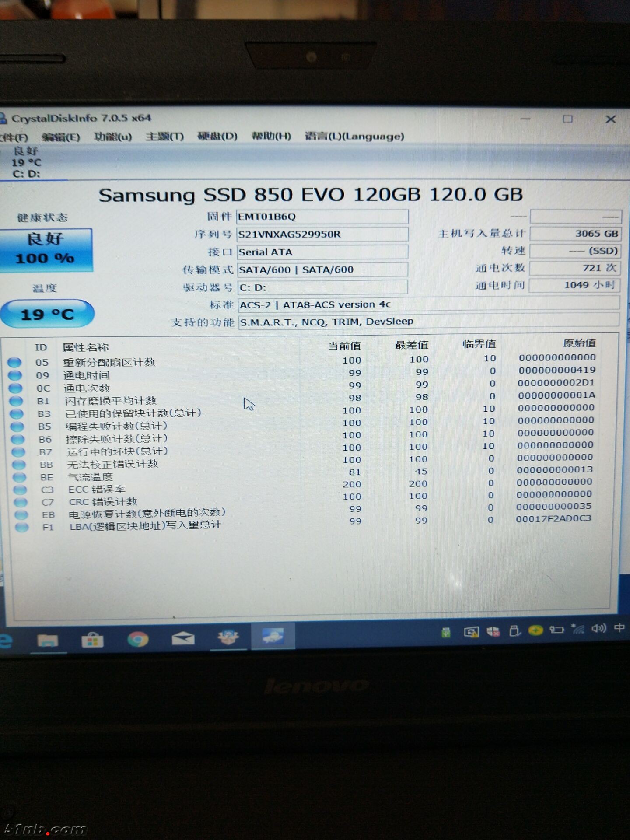Image resolution: width=630 pixels, height=840 pixels.
Task: Open the 硬盘 disk menu
Action: (217, 136)
